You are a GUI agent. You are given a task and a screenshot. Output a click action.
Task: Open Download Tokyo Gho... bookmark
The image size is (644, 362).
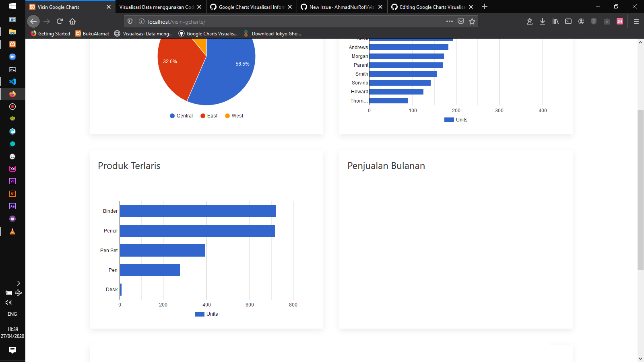pyautogui.click(x=272, y=34)
